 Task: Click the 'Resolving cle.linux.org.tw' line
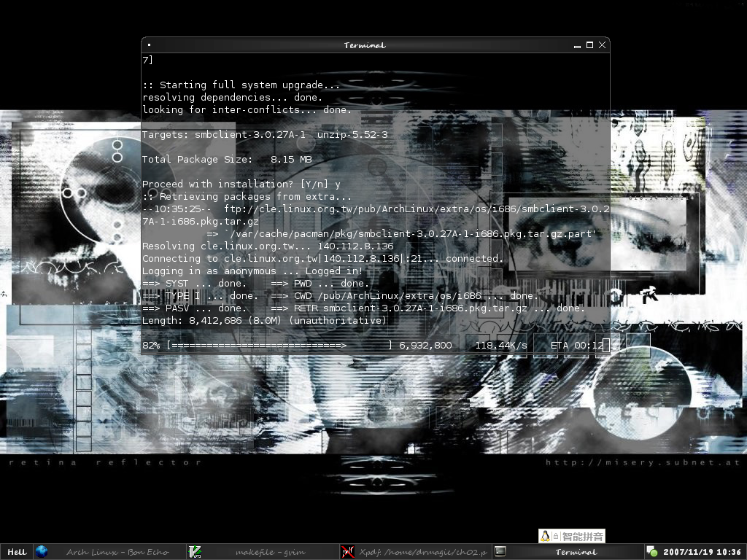tap(268, 246)
